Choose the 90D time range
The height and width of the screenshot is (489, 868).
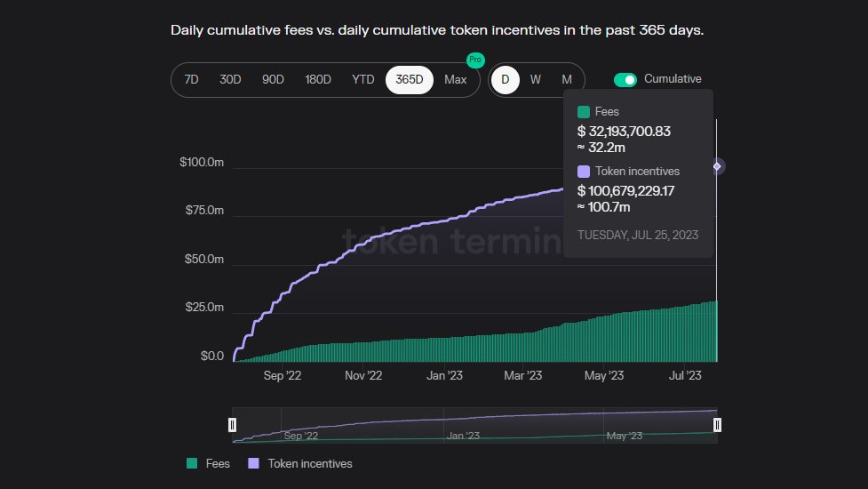coord(273,79)
